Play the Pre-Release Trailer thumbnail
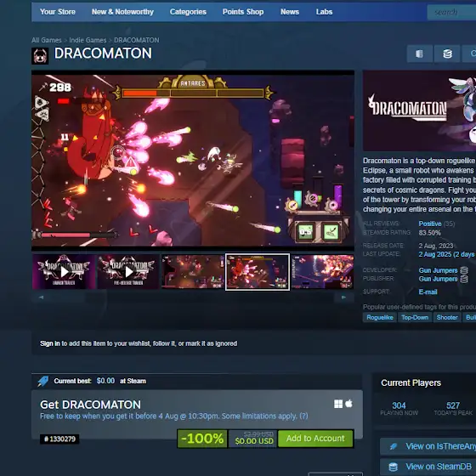 128,272
